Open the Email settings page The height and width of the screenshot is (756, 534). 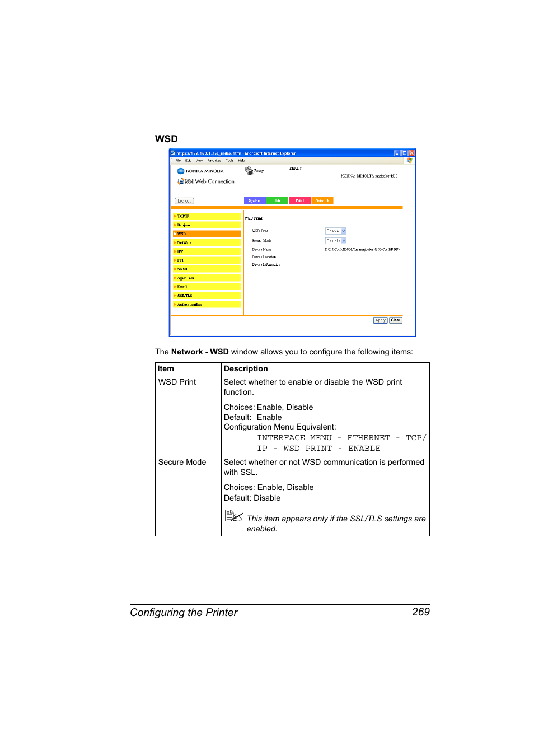(207, 287)
